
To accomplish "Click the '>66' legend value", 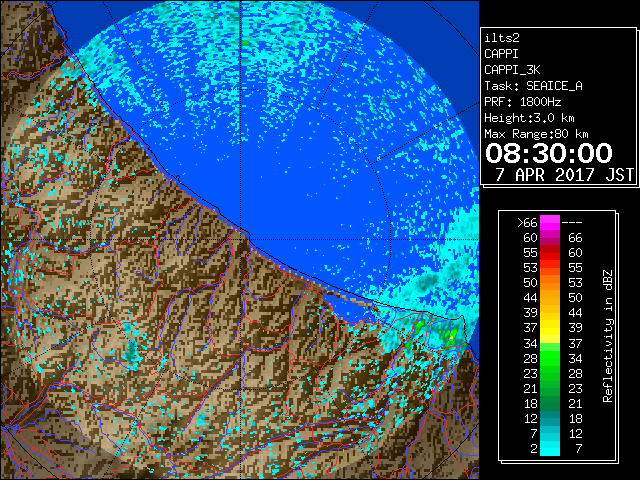I will click(527, 223).
